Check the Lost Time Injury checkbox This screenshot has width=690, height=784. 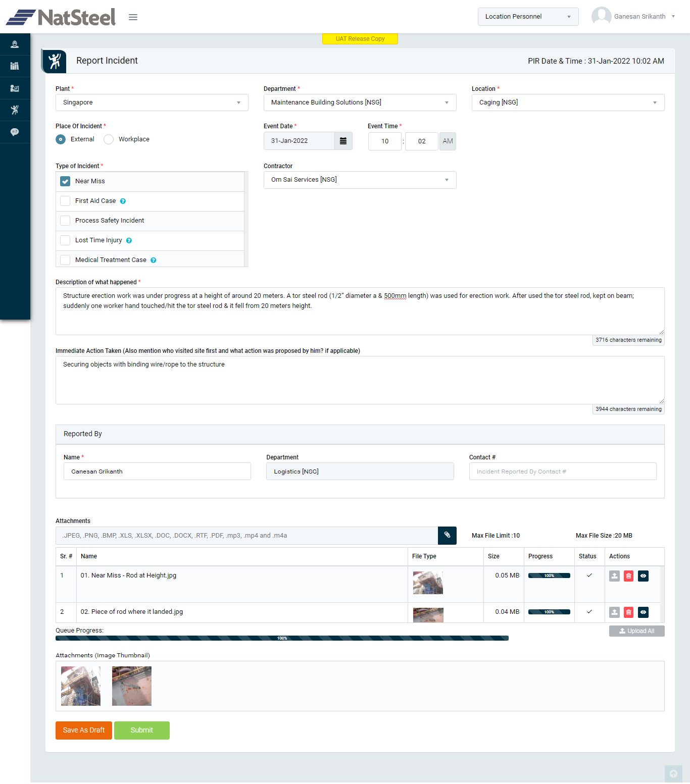tap(65, 240)
